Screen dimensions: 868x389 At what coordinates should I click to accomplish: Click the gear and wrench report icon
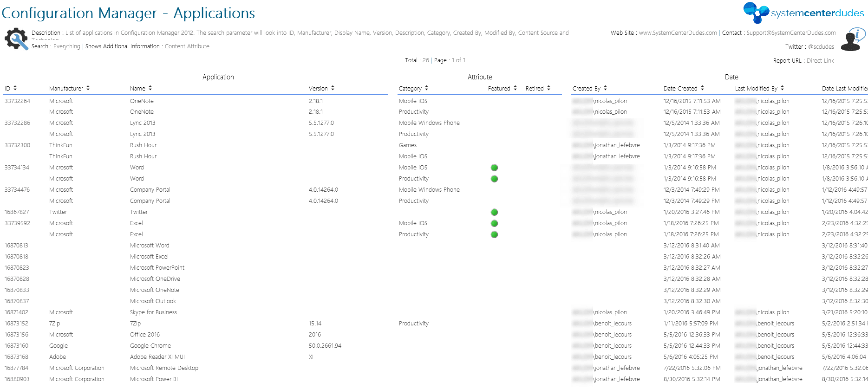tap(16, 39)
